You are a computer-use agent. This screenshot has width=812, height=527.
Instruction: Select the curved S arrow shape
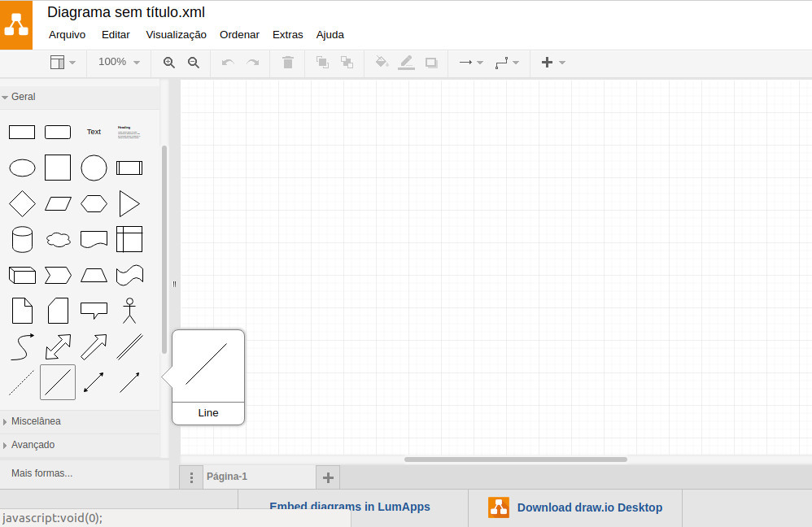[x=22, y=346]
